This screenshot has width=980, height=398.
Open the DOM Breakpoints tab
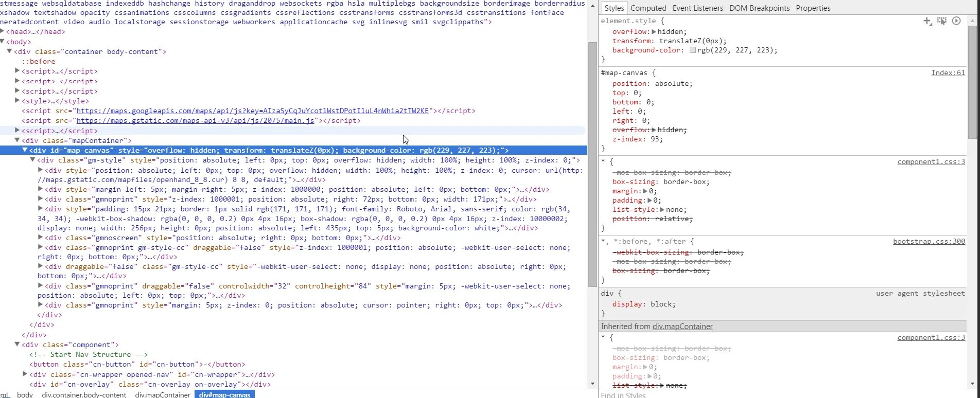(x=759, y=8)
